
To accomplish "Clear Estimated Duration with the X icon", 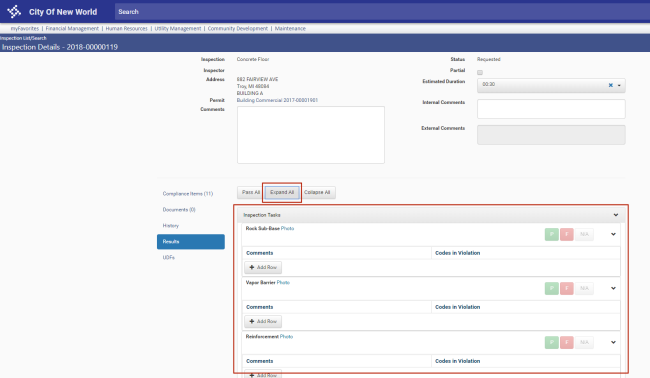I will [611, 85].
